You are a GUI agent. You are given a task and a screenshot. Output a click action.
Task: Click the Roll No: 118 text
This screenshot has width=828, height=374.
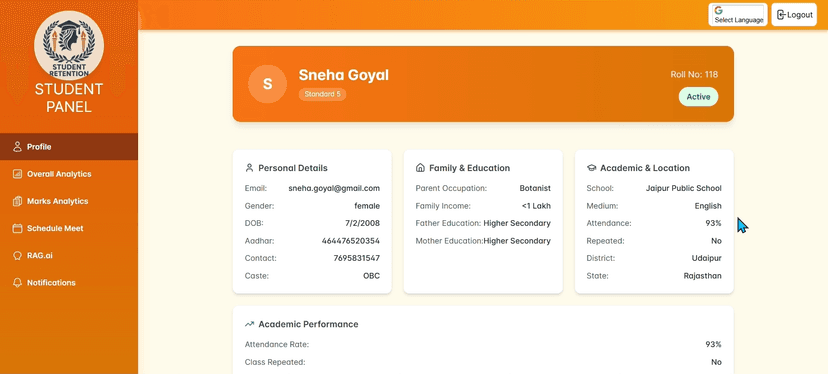pyautogui.click(x=694, y=74)
